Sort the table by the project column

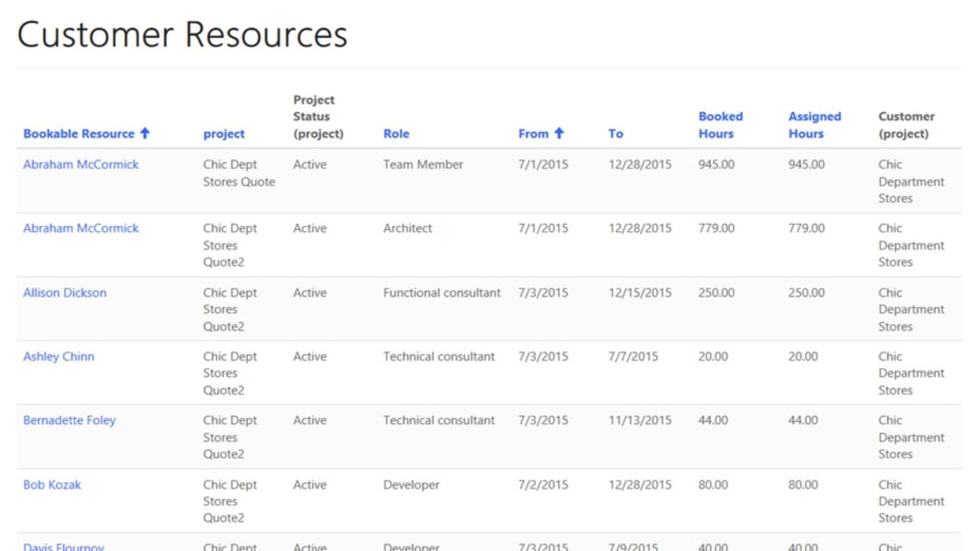[x=223, y=134]
